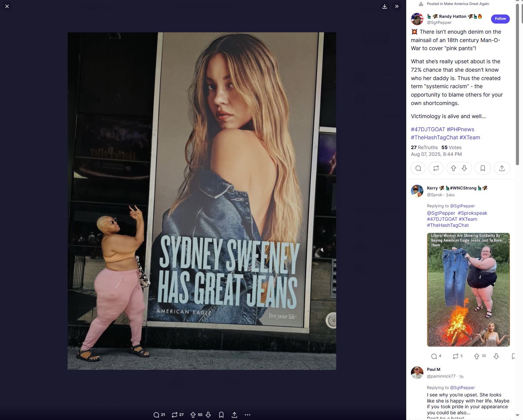Collapse the side panel with double-chevron icon
The image size is (523, 420).
tap(397, 6)
